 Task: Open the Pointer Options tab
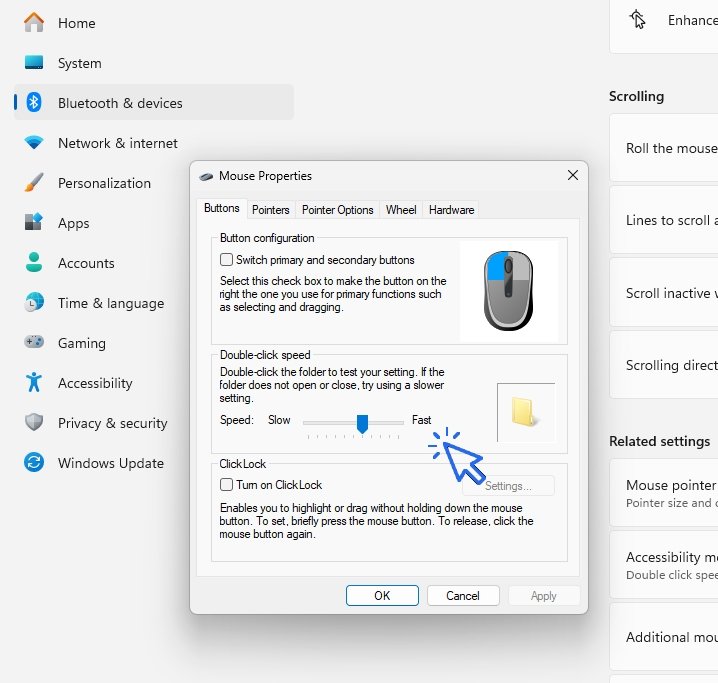(x=337, y=210)
